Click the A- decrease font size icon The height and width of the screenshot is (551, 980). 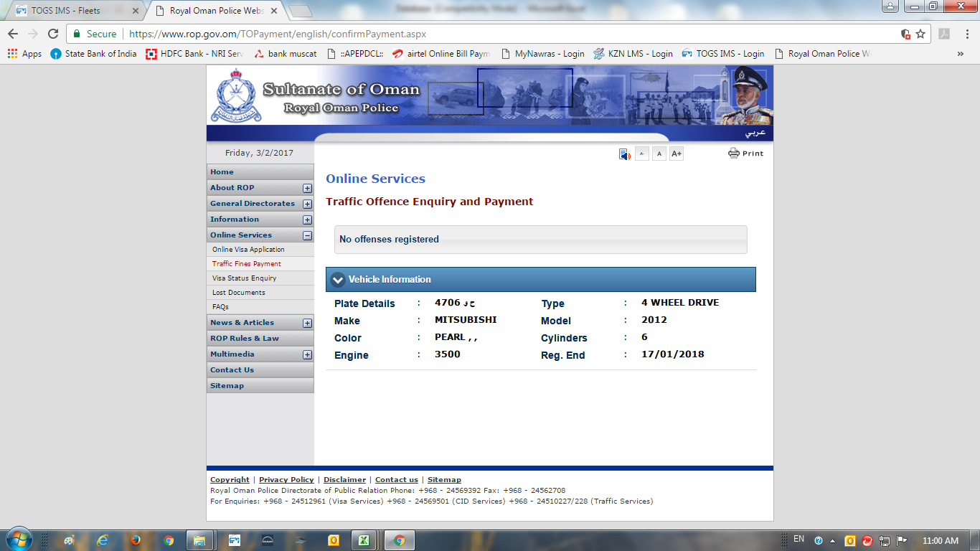point(642,154)
